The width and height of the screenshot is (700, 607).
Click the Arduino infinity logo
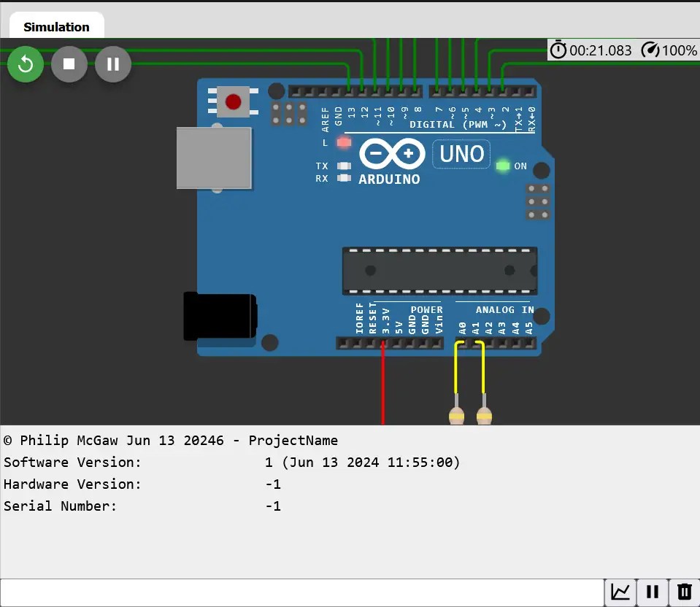click(392, 153)
